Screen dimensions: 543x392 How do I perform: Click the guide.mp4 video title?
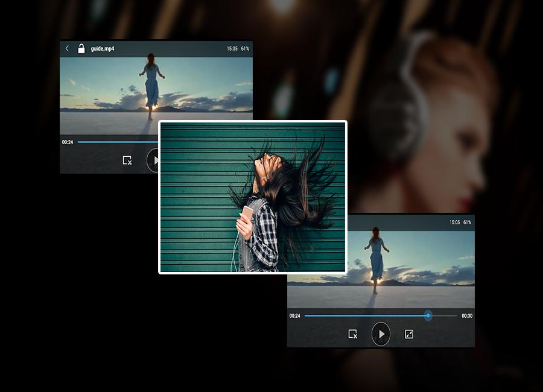103,48
